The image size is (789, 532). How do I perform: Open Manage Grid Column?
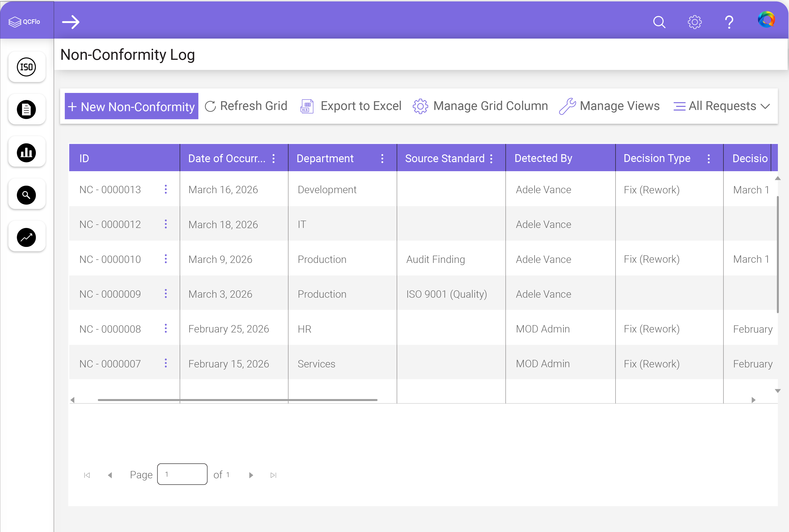point(480,106)
